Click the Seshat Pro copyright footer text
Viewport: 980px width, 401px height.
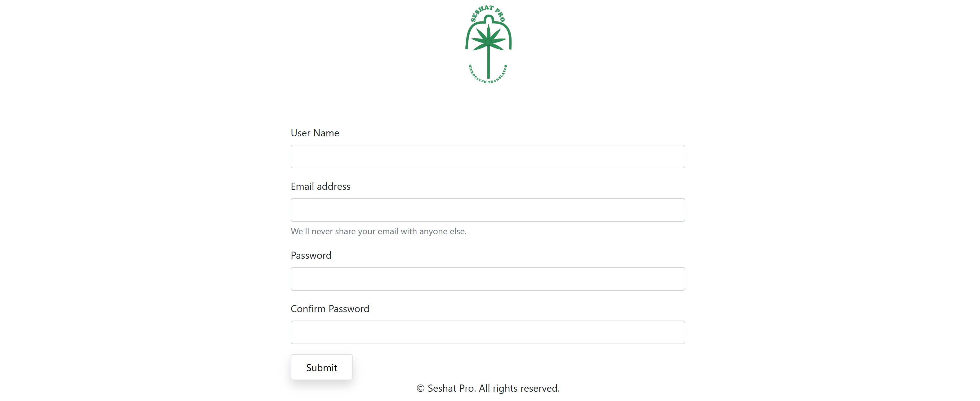point(488,388)
